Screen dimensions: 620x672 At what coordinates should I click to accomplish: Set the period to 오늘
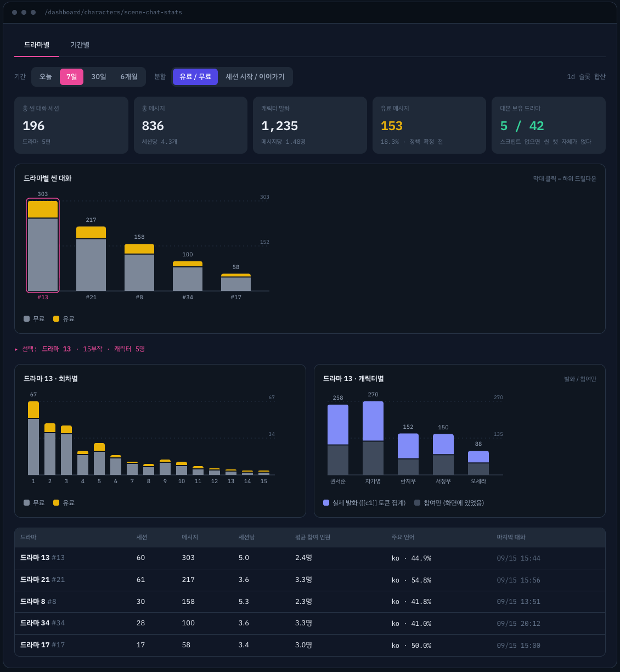tap(46, 77)
